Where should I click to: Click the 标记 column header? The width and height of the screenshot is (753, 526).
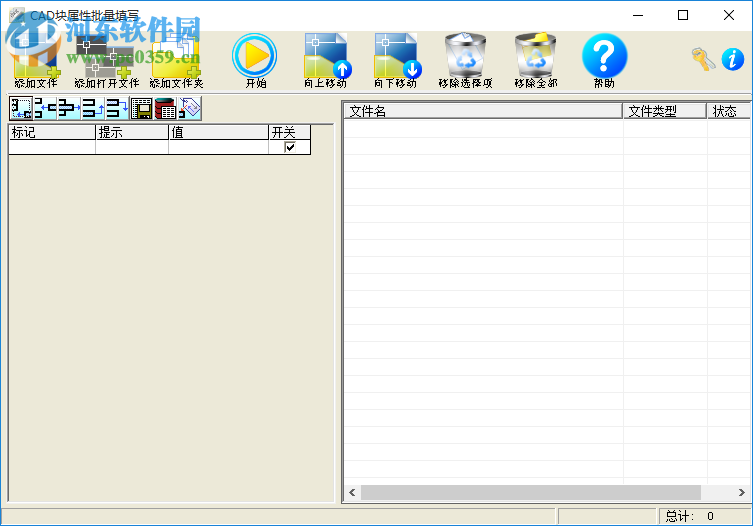52,132
